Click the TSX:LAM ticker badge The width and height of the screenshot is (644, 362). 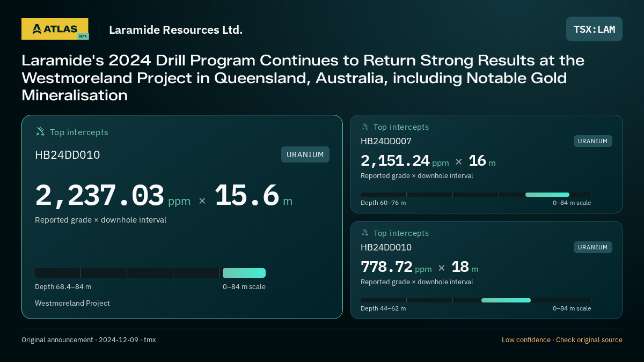tap(594, 29)
